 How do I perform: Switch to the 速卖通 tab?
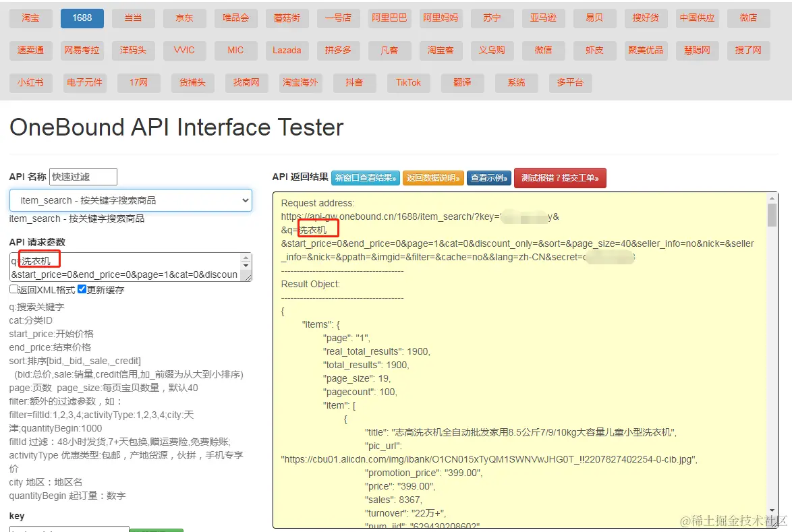coord(30,51)
